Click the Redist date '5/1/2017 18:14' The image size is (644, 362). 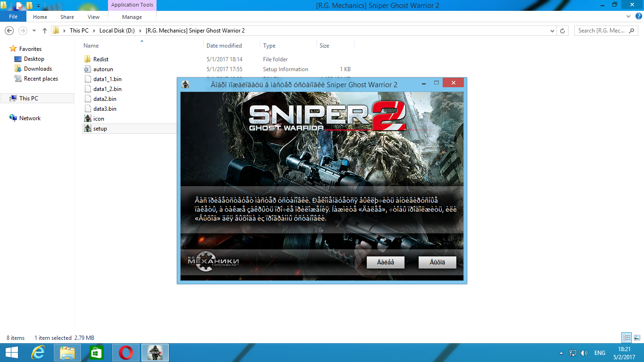[x=224, y=59]
